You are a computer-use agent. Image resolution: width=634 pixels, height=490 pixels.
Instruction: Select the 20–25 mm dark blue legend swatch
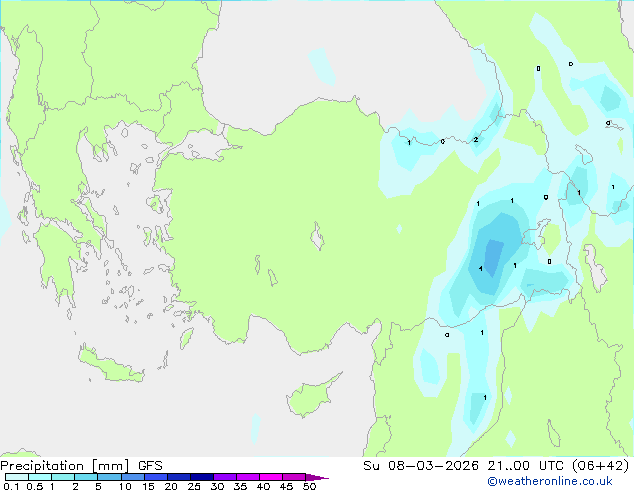click(x=178, y=477)
